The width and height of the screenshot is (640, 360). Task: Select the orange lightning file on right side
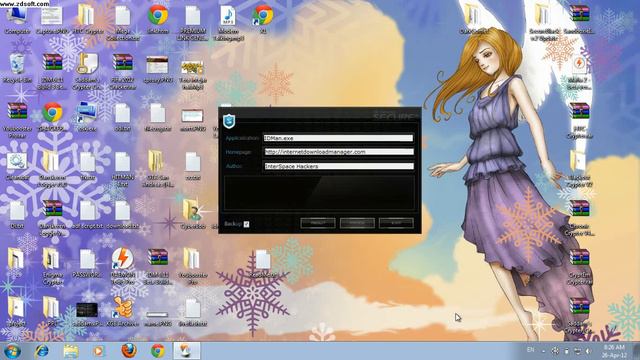(x=579, y=64)
